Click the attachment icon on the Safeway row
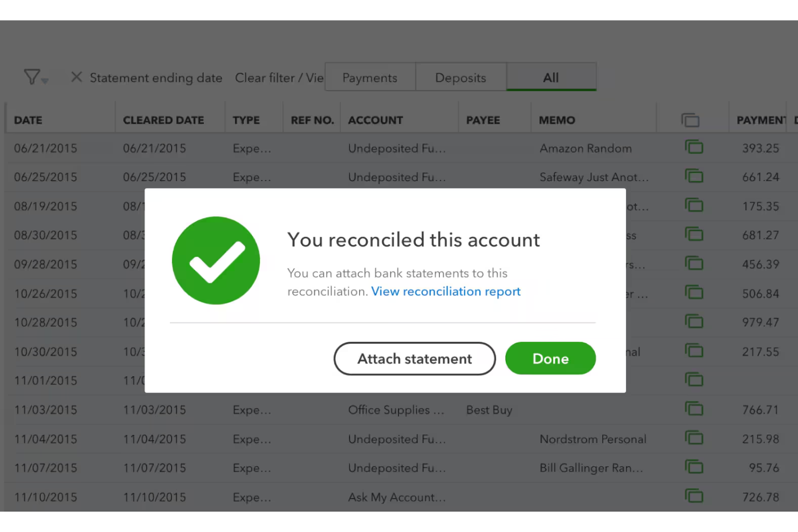This screenshot has height=532, width=798. 694,176
